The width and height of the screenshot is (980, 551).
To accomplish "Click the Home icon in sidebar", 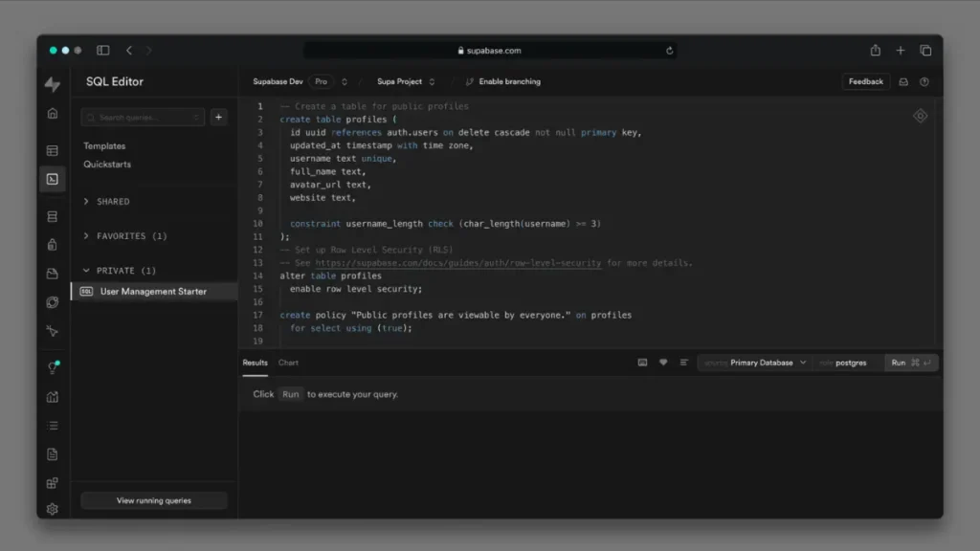I will pyautogui.click(x=53, y=113).
